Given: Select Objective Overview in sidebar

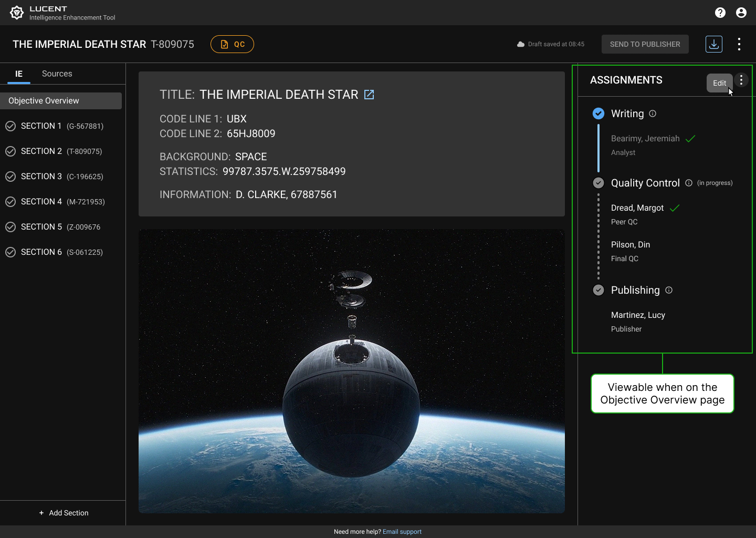Looking at the screenshot, I should [61, 101].
